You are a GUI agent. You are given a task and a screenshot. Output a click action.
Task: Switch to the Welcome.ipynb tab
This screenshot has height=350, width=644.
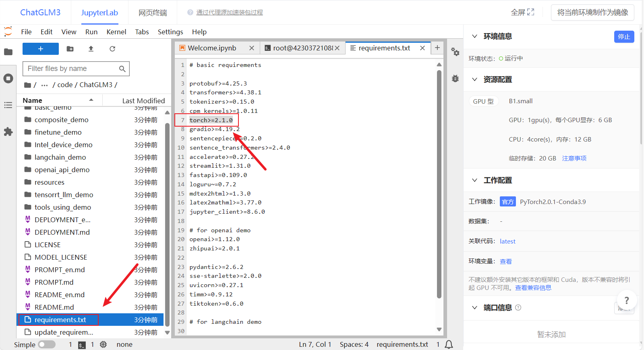212,48
